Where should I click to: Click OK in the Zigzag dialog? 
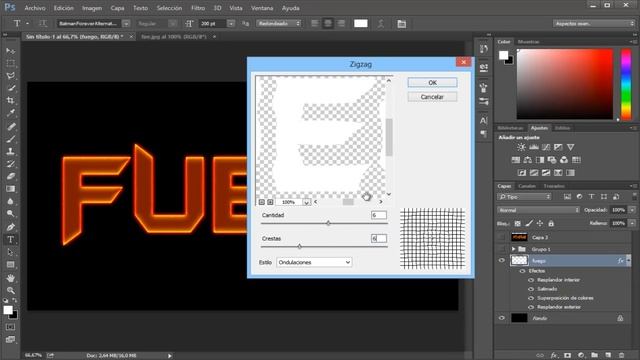[x=432, y=82]
